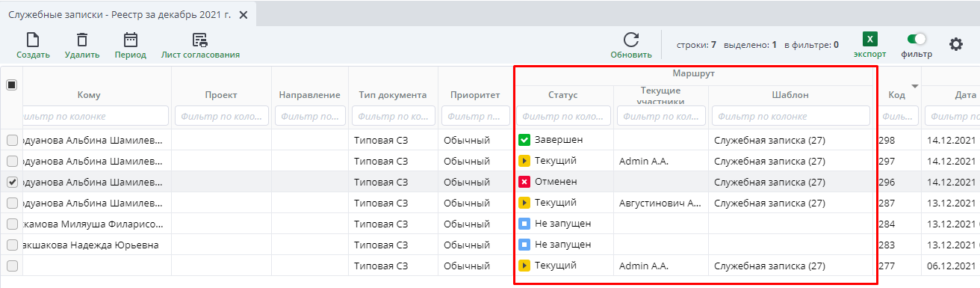Sort by the Направление column header
980x288 pixels.
[x=309, y=95]
